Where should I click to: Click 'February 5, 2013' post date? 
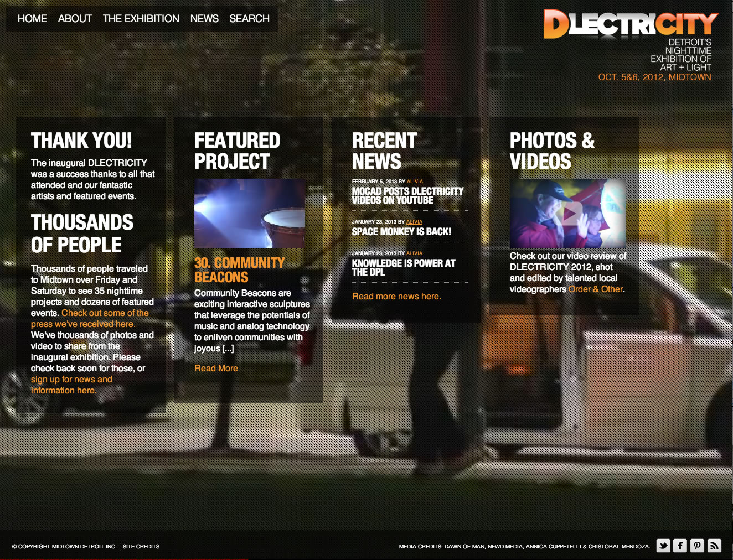(374, 182)
